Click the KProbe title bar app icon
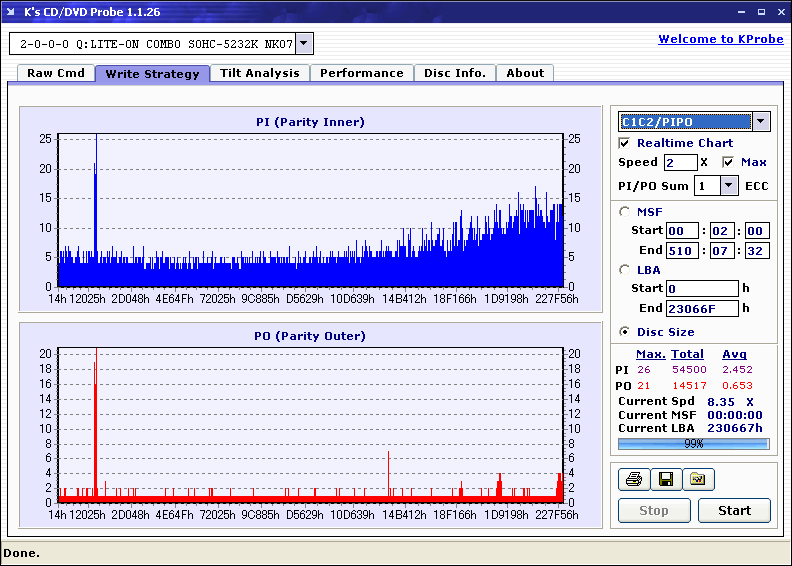 [x=11, y=12]
